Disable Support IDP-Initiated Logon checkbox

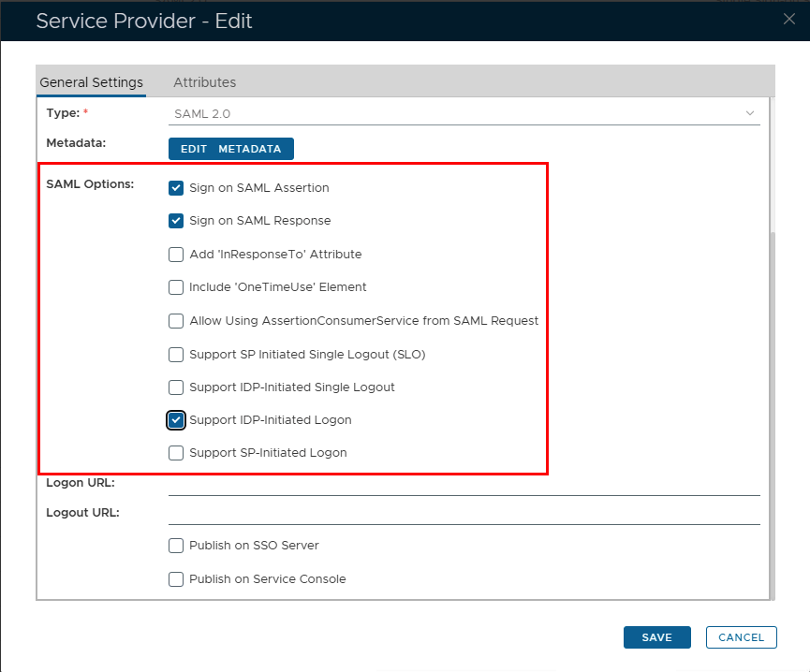pos(176,420)
